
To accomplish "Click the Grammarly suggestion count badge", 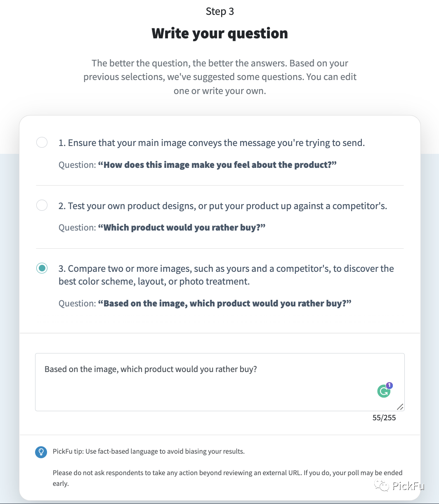I will (389, 386).
